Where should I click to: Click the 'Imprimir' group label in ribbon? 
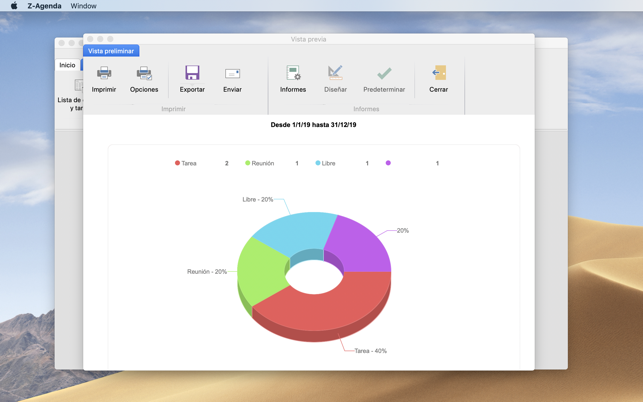tap(173, 109)
